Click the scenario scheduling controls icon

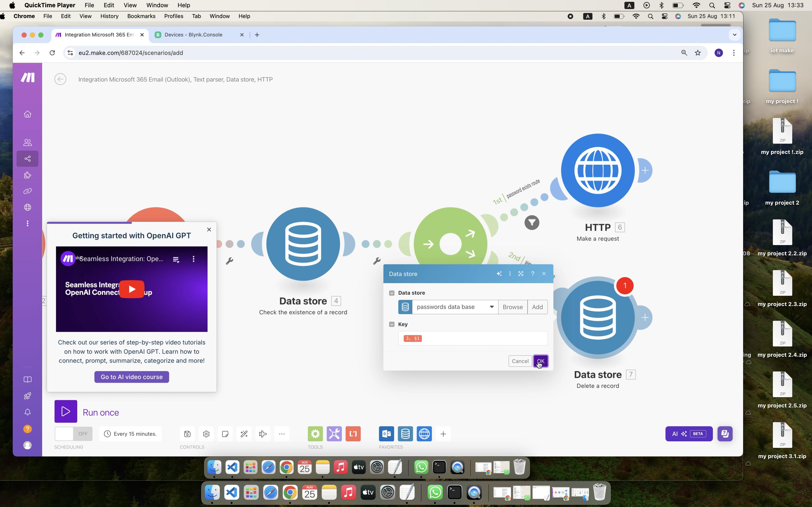click(x=107, y=433)
